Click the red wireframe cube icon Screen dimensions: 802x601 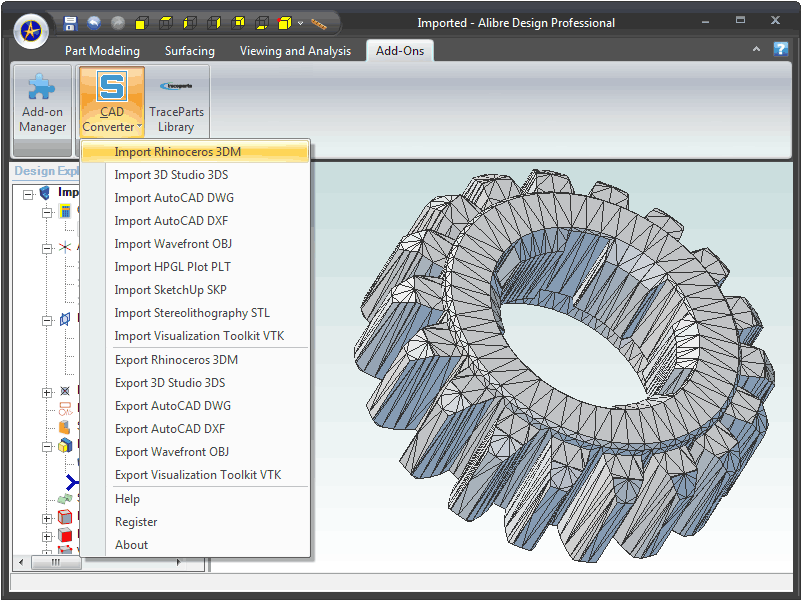click(x=65, y=517)
